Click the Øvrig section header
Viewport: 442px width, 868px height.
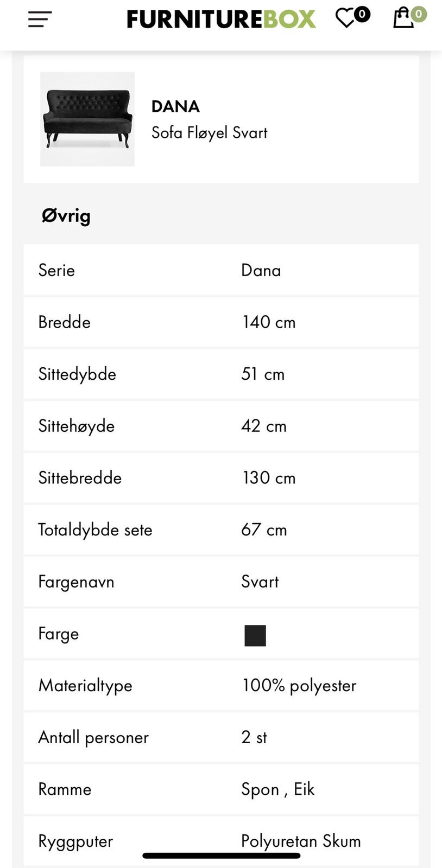tap(66, 216)
